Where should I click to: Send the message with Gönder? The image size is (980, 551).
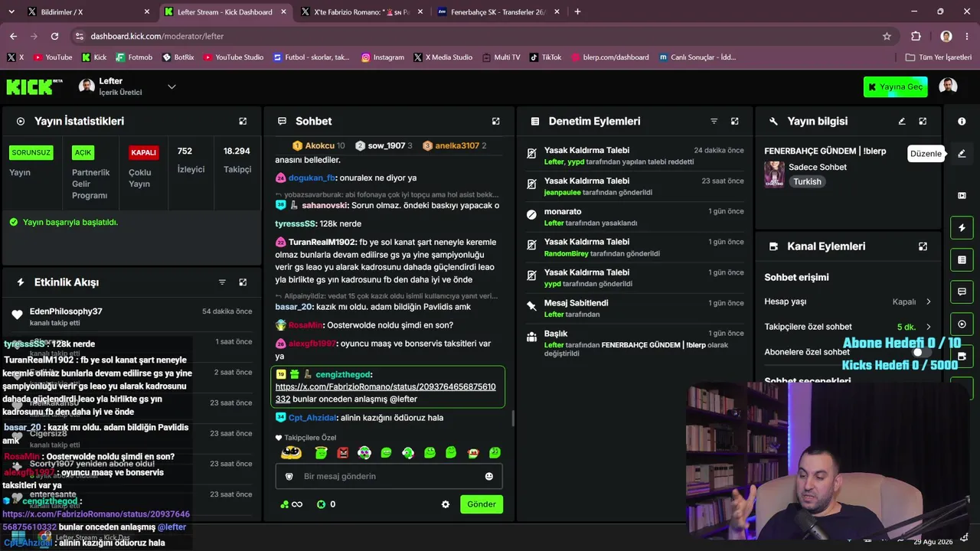coord(482,504)
